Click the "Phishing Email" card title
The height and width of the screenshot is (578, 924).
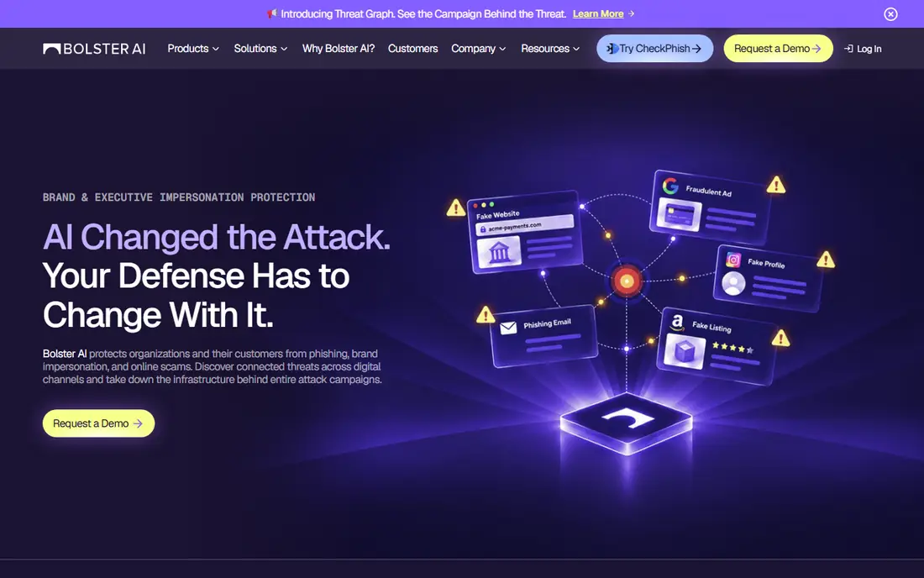(547, 323)
